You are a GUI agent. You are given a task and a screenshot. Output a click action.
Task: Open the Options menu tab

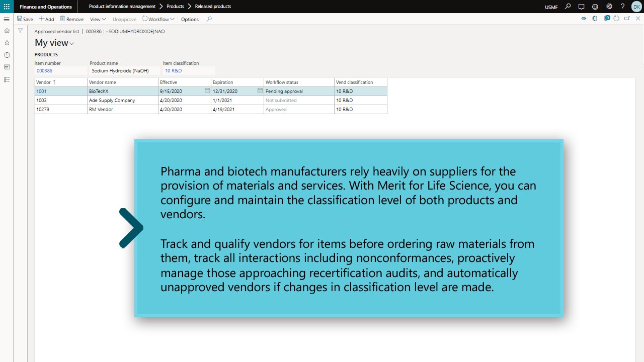(x=190, y=19)
